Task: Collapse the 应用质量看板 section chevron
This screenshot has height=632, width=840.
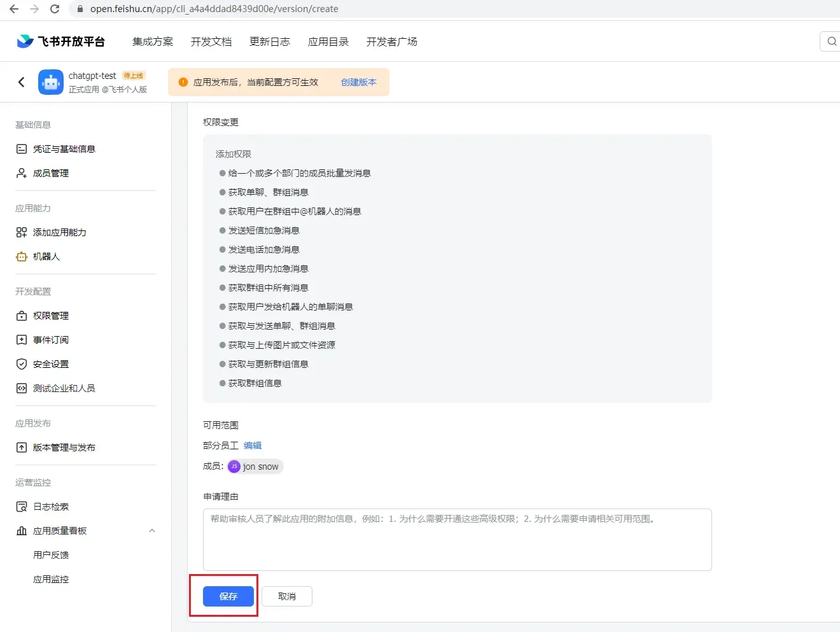Action: click(x=152, y=531)
